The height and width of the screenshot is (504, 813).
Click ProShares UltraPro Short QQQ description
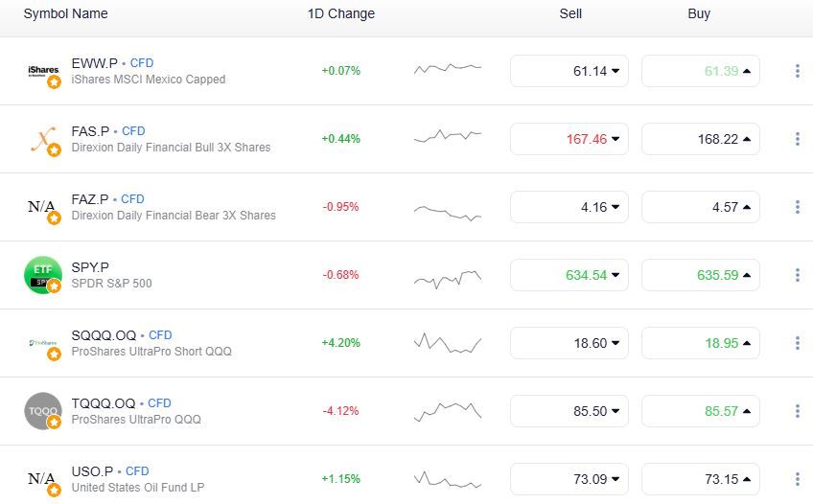click(x=151, y=352)
